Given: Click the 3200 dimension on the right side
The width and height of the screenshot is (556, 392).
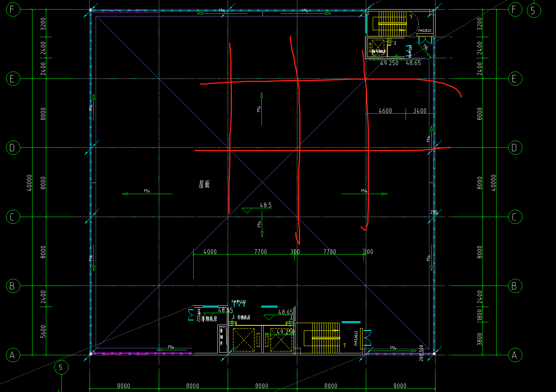Looking at the screenshot, I should coord(480,24).
